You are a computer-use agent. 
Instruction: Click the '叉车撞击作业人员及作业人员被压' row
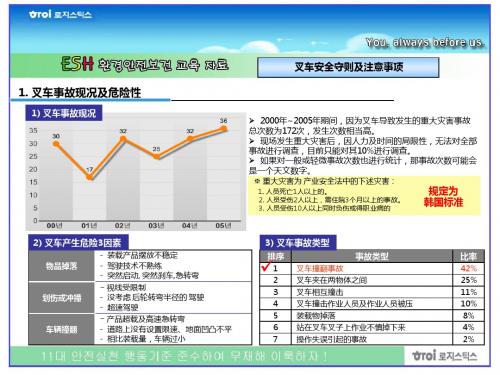pos(372,304)
